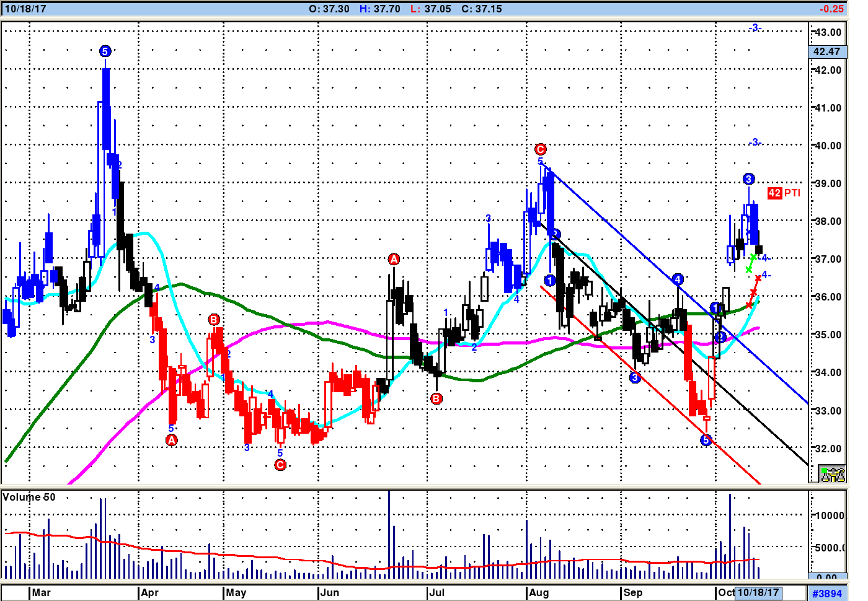Select red circled A at the April low
Viewport: 868px width, 601px height.
[x=172, y=440]
